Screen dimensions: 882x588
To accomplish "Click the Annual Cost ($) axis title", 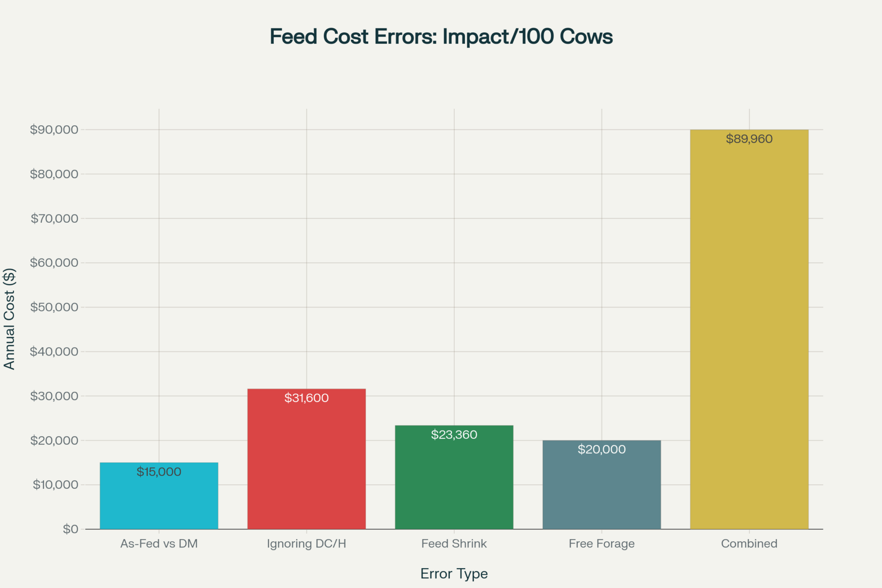I will (x=9, y=318).
